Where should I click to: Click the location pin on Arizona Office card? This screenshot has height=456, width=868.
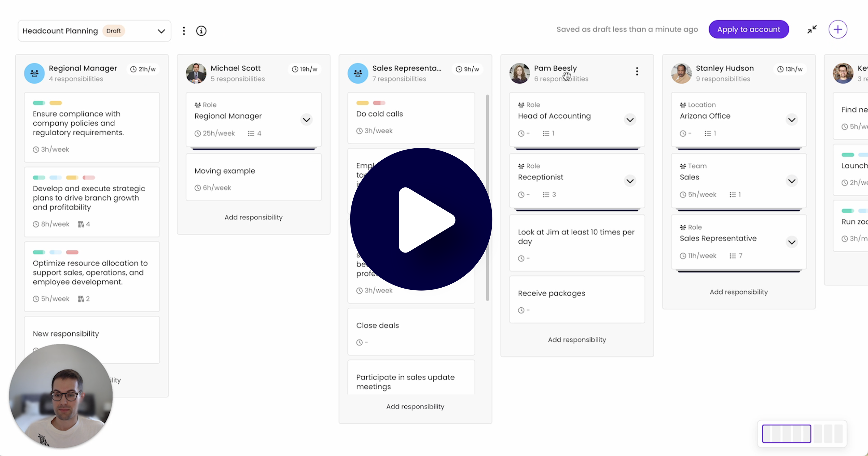tap(682, 104)
